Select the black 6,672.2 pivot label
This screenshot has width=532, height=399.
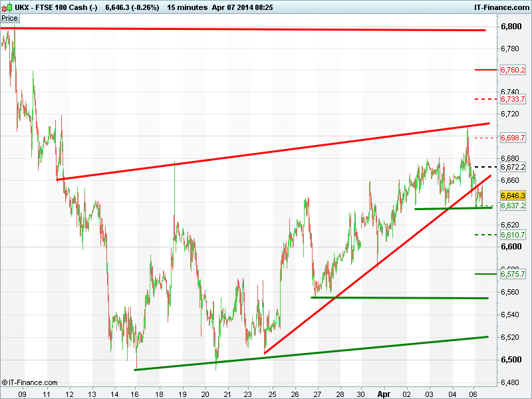tap(513, 167)
